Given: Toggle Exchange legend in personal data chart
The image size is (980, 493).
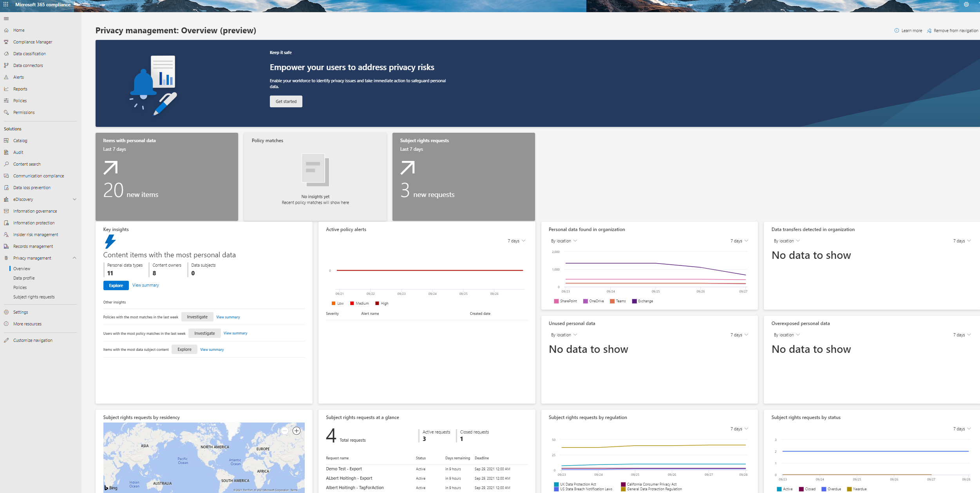Looking at the screenshot, I should click(x=642, y=301).
